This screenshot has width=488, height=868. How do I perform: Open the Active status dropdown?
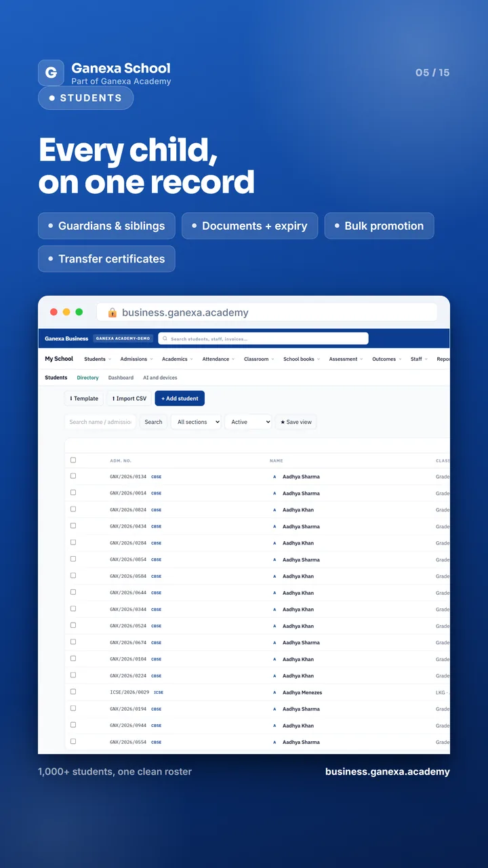pyautogui.click(x=248, y=422)
